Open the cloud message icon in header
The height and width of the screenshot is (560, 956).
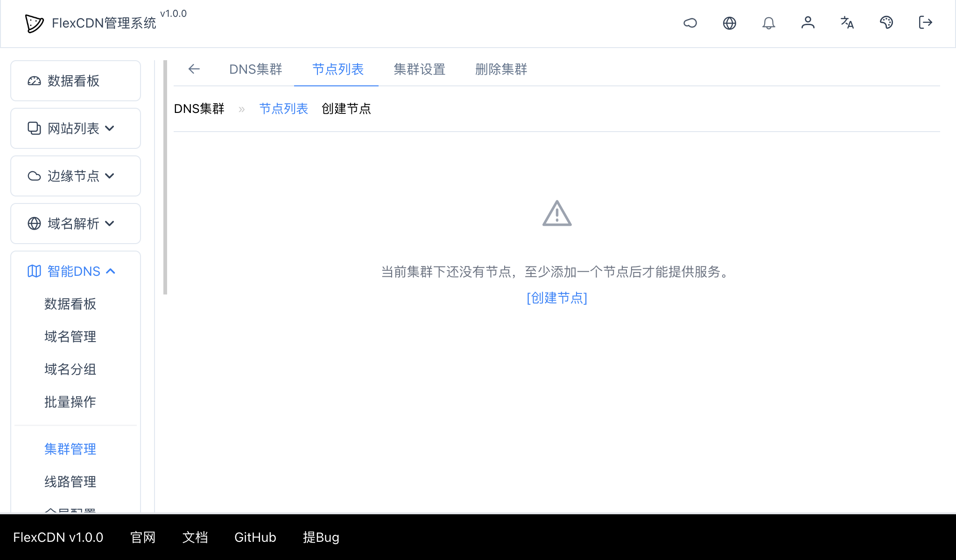click(691, 23)
